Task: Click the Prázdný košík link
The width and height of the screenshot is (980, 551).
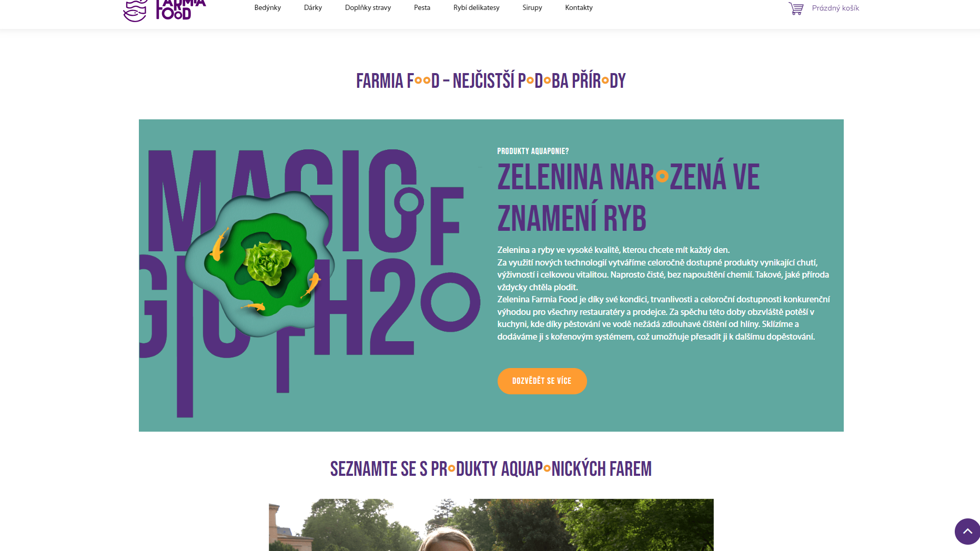Action: tap(835, 8)
